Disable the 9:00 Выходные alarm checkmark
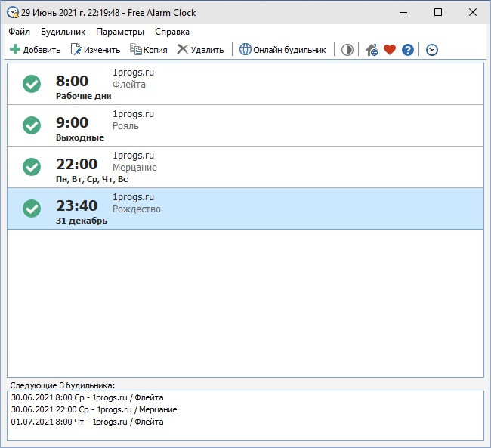This screenshot has width=491, height=448. 32,125
